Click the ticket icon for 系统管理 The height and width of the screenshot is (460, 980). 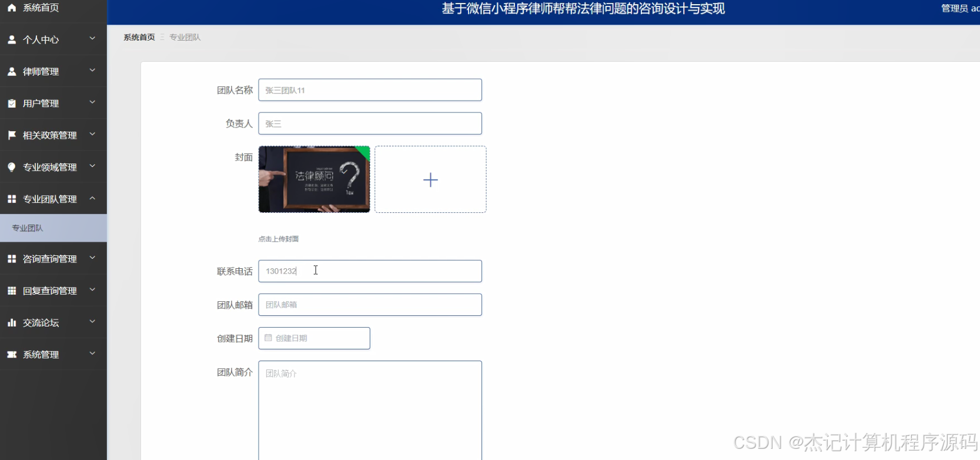click(x=12, y=355)
